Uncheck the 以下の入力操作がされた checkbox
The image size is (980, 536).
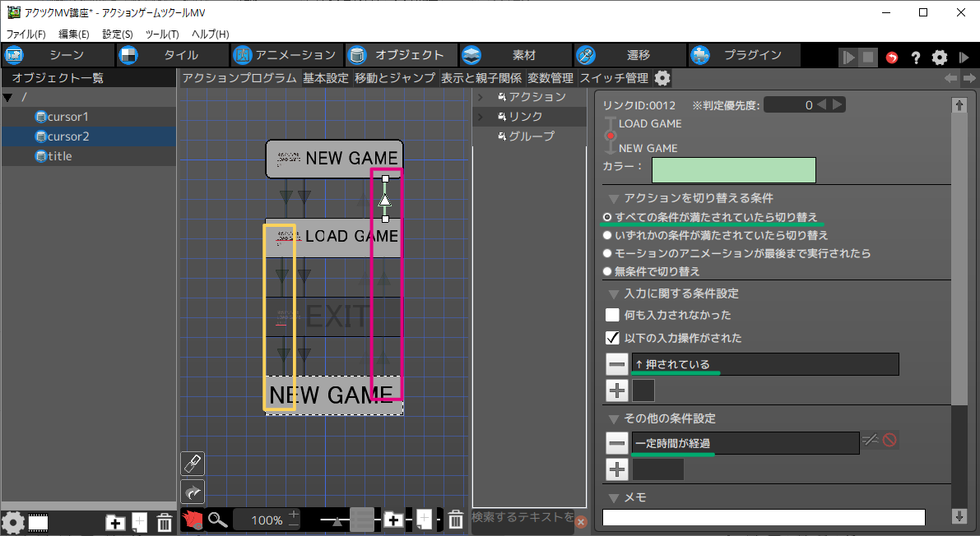point(612,338)
